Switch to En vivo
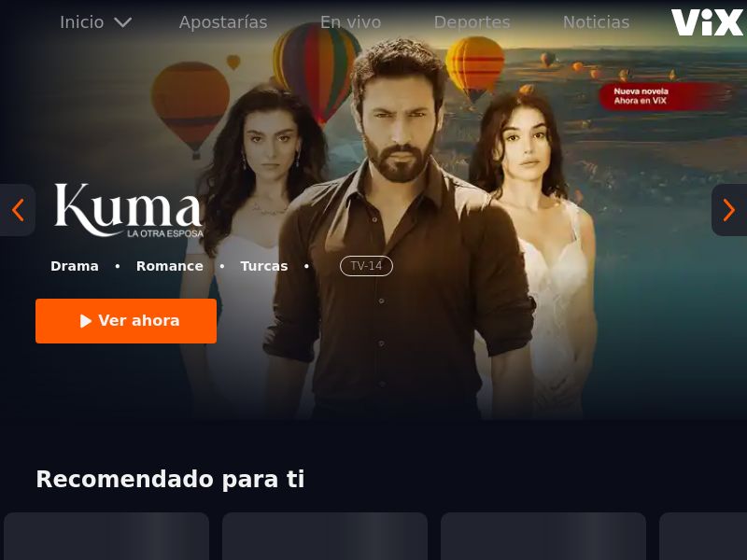Viewport: 747px width, 560px height. pyautogui.click(x=351, y=22)
